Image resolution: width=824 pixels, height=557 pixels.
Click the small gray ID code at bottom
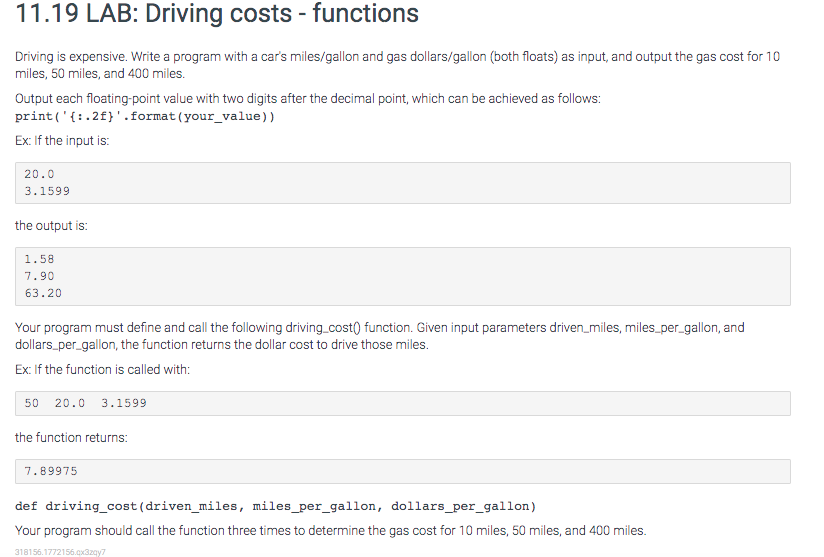(60, 552)
